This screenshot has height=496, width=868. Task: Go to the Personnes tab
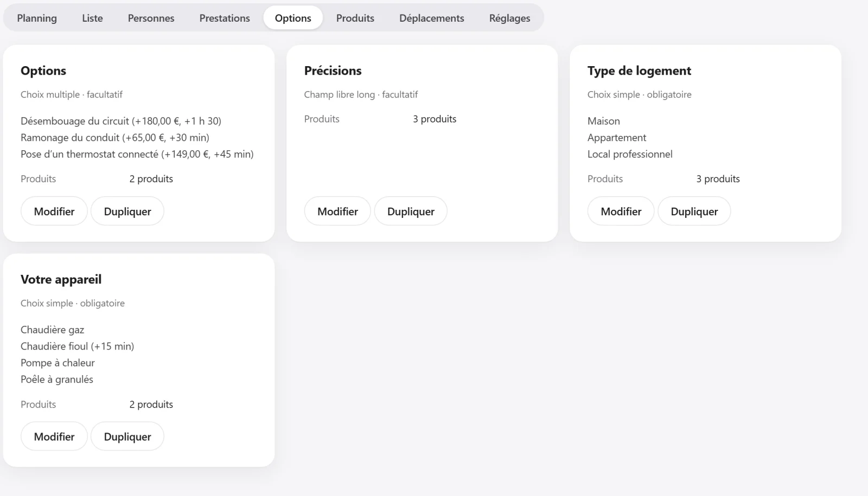[151, 18]
